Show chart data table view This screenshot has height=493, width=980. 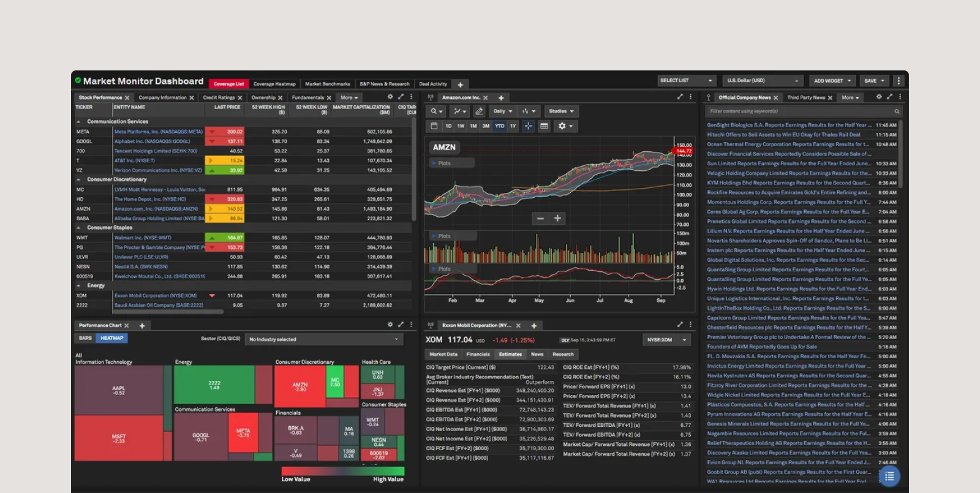pos(544,126)
